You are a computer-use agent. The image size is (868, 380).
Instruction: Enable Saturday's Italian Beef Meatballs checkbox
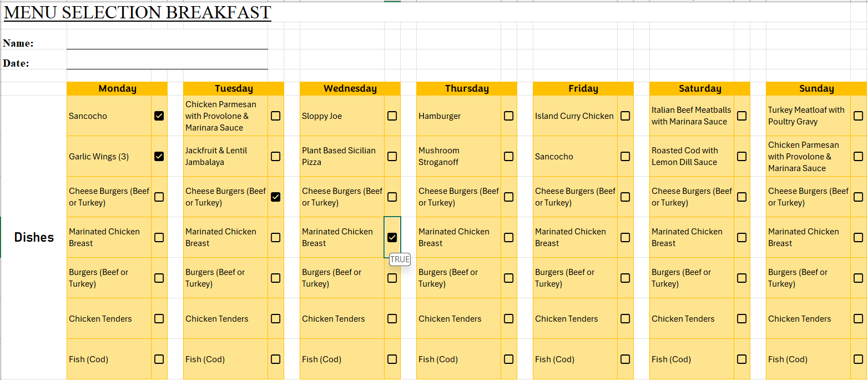point(742,116)
